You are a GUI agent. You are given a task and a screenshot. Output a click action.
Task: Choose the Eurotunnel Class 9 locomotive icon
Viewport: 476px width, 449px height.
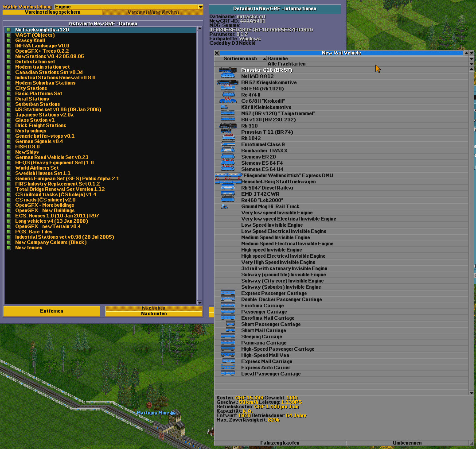[x=228, y=144]
